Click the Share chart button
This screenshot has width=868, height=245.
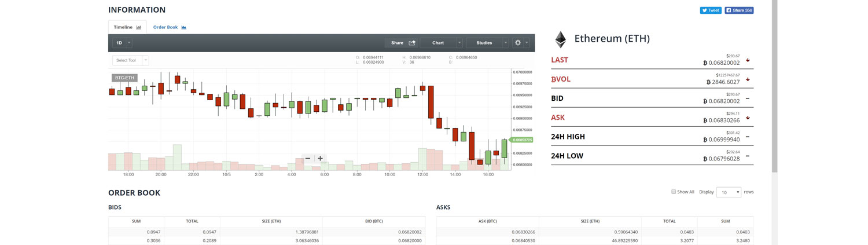[403, 43]
